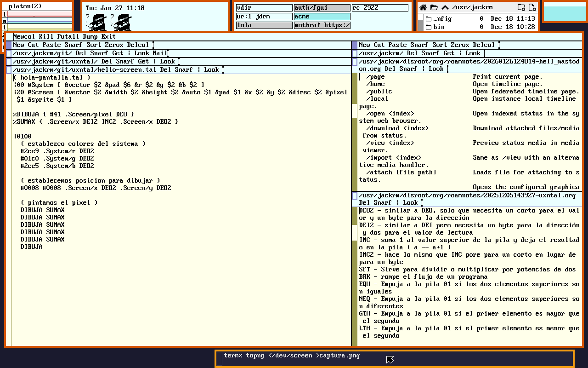Click the layout box of the uxntal.org window
588x368 pixels.
355,196
